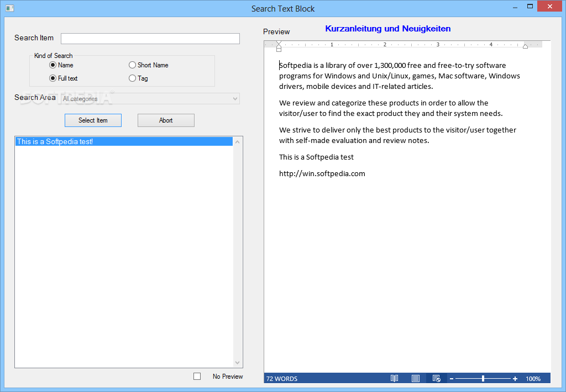
Task: Click the Kurzanleitung und Neuigkeiten link
Action: [x=387, y=29]
